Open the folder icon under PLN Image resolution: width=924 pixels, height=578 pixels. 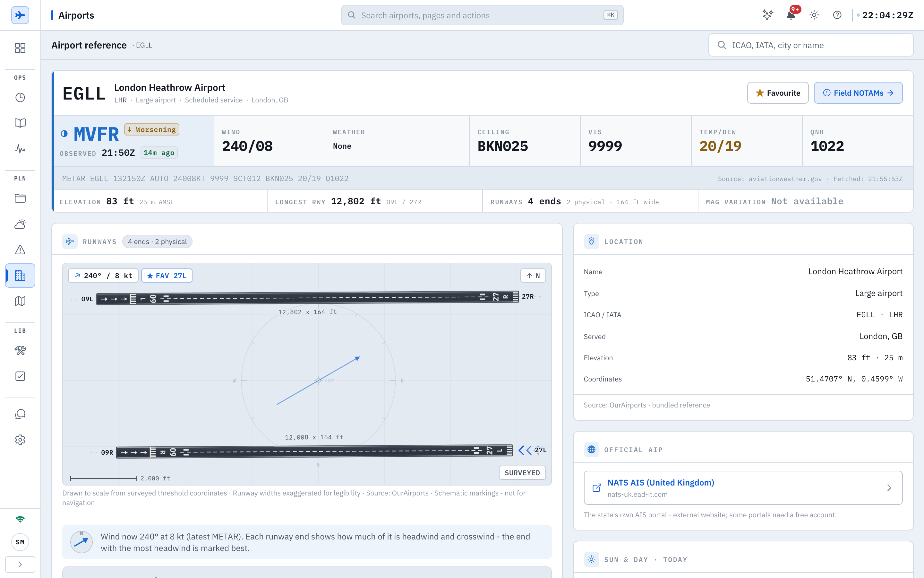click(x=20, y=198)
